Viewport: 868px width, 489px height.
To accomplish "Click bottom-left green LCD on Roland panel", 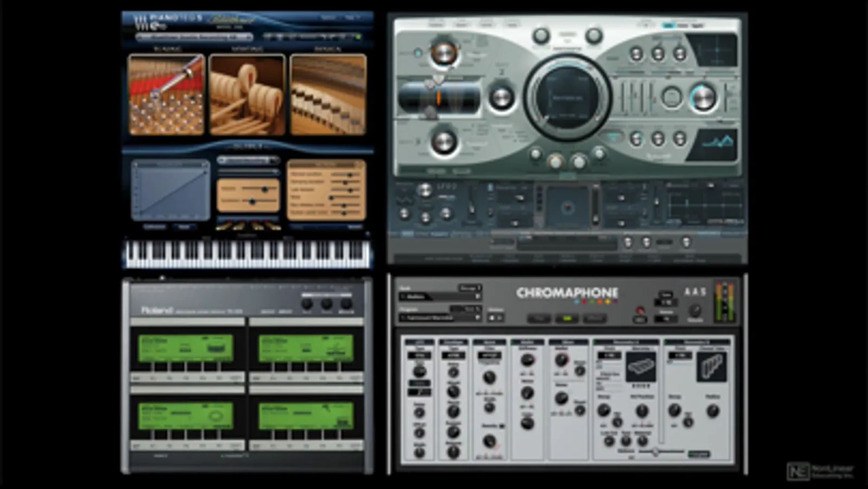I will pos(186,416).
